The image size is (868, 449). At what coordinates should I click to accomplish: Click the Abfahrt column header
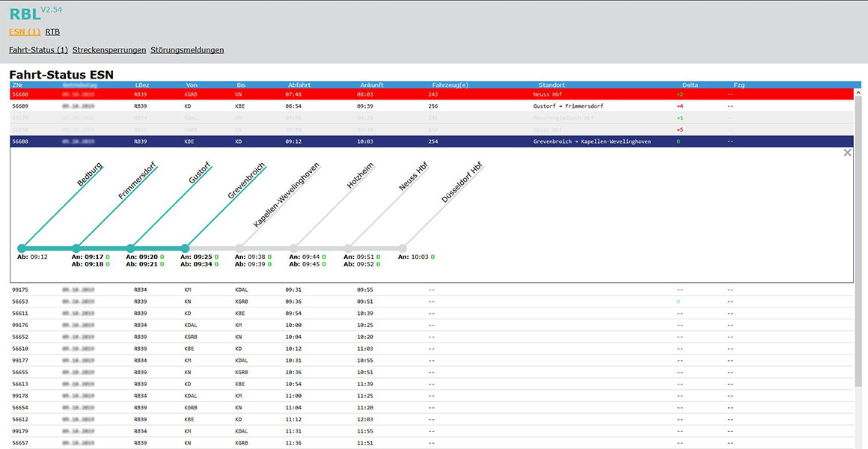tap(299, 85)
